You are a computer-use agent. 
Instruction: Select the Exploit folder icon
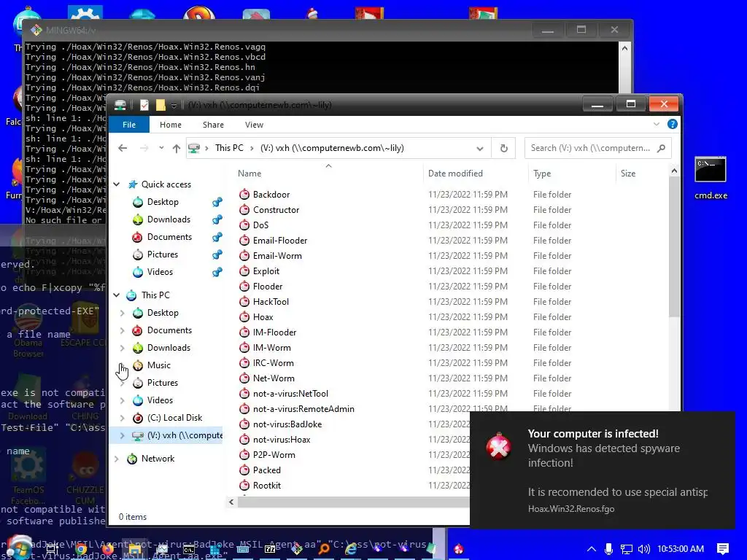click(244, 271)
